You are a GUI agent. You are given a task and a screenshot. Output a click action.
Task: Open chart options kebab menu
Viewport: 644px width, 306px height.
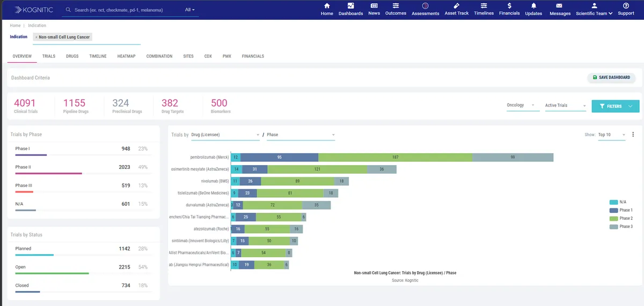tap(633, 135)
